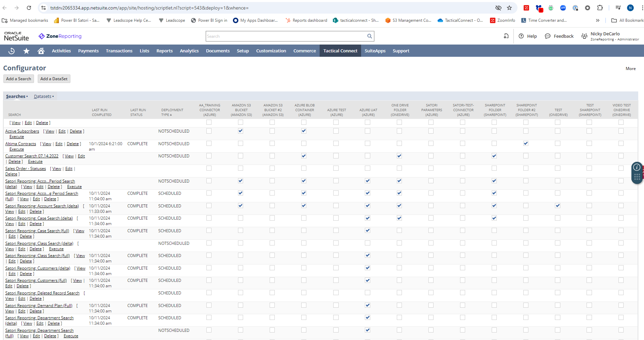Open the Help question mark icon
This screenshot has height=340, width=644.
pyautogui.click(x=521, y=36)
